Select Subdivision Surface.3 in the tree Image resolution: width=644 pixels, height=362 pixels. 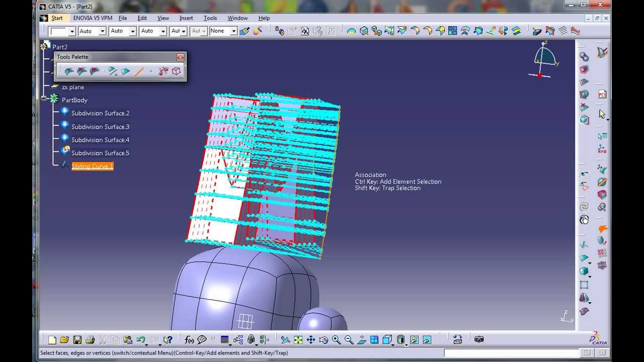coord(100,127)
